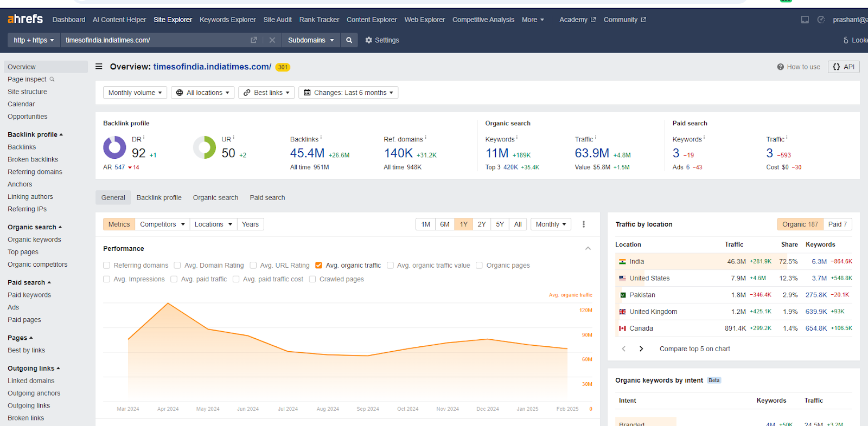The height and width of the screenshot is (426, 868).
Task: Clear the URL input field
Action: click(x=272, y=40)
